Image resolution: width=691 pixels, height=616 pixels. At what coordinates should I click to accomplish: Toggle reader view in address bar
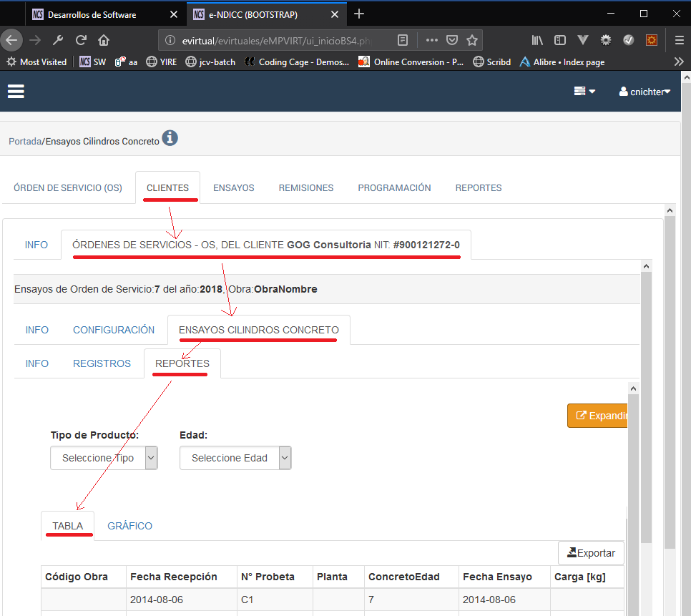pyautogui.click(x=403, y=40)
